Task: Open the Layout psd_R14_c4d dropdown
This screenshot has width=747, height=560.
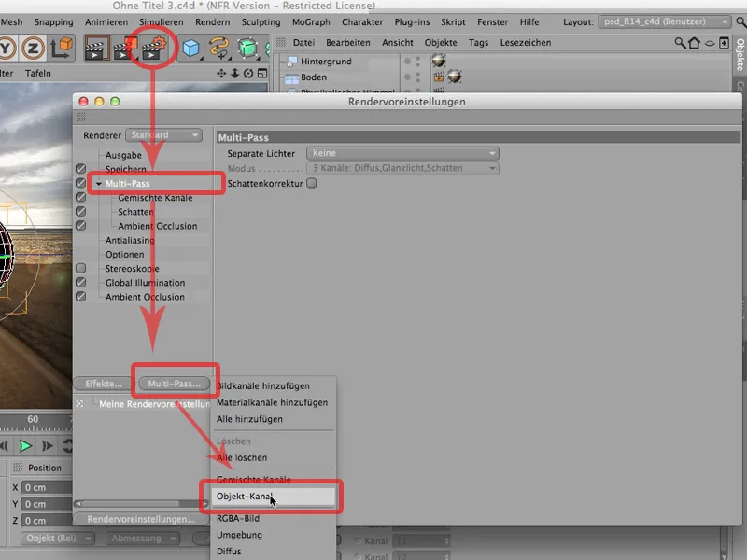Action: 664,21
